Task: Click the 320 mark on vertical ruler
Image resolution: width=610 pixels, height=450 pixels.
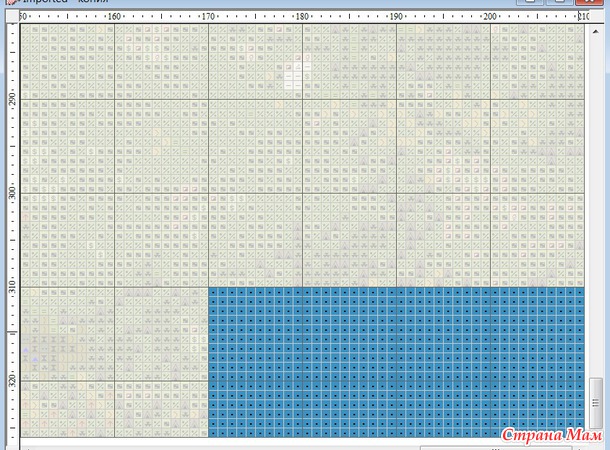Action: coord(12,380)
